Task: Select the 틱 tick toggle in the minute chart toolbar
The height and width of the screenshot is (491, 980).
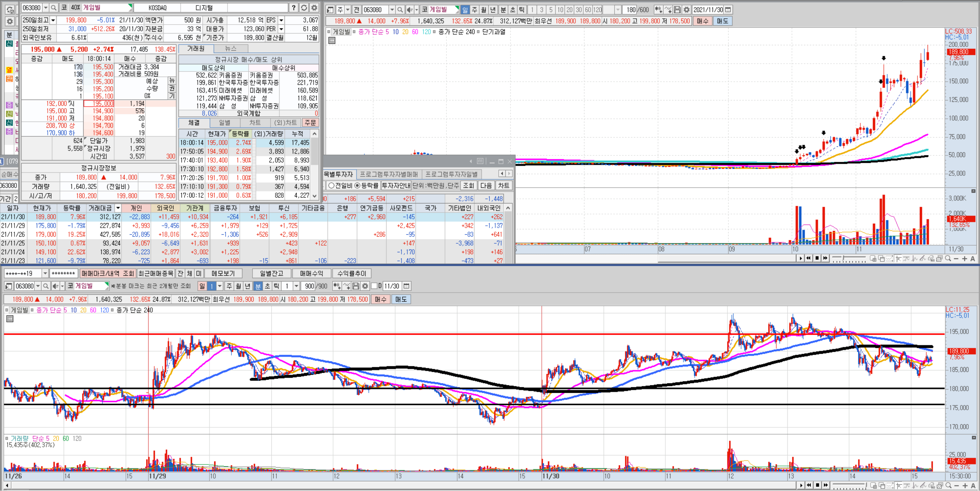Action: pos(276,286)
